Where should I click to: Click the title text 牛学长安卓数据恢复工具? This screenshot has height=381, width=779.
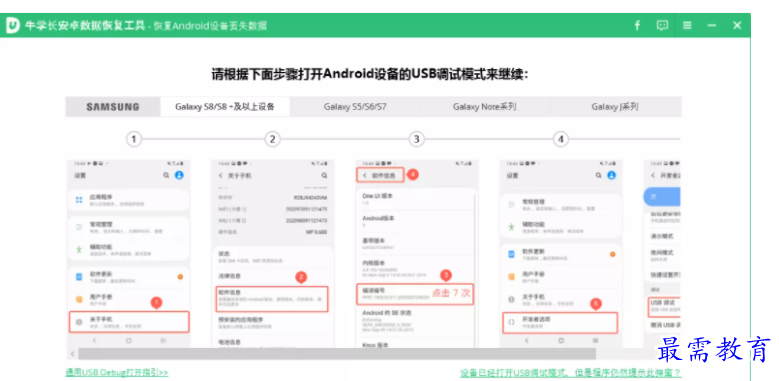coord(85,25)
